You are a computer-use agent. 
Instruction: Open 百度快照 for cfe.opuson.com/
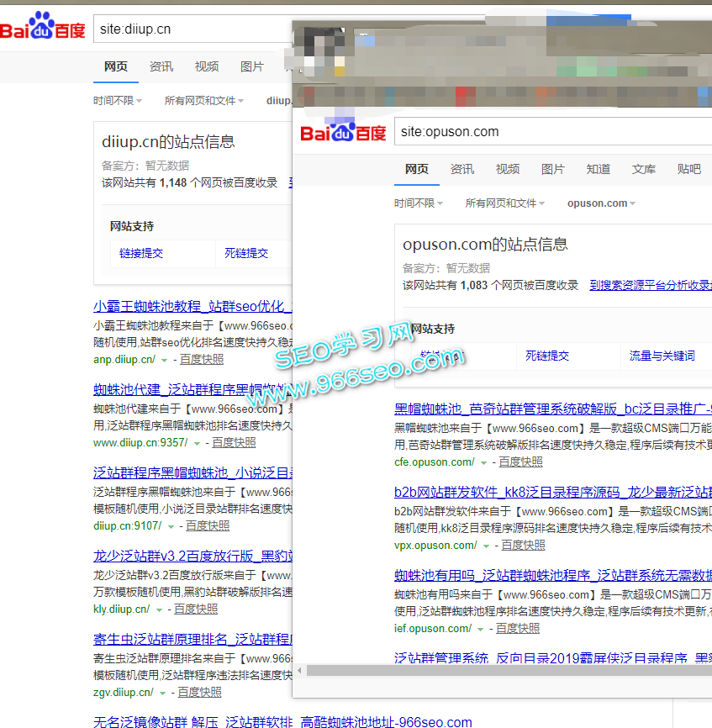pos(521,462)
